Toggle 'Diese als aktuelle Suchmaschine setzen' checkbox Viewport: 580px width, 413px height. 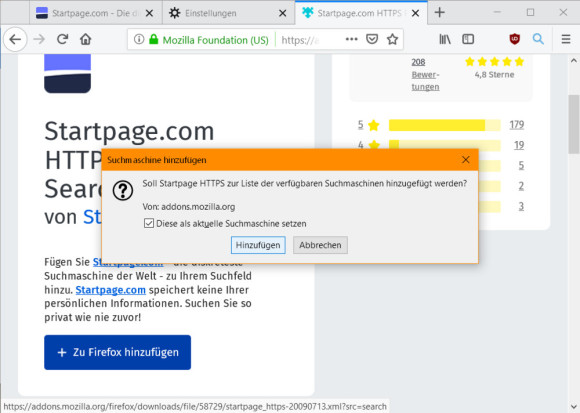click(149, 223)
